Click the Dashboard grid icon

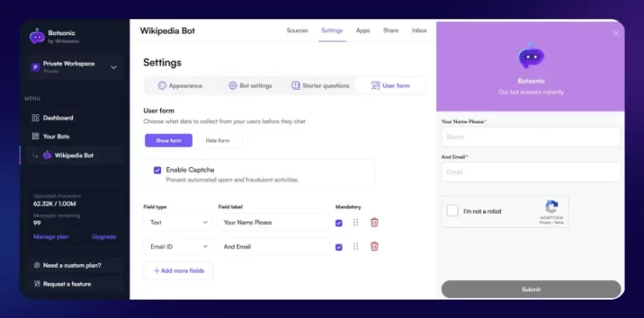pyautogui.click(x=35, y=118)
